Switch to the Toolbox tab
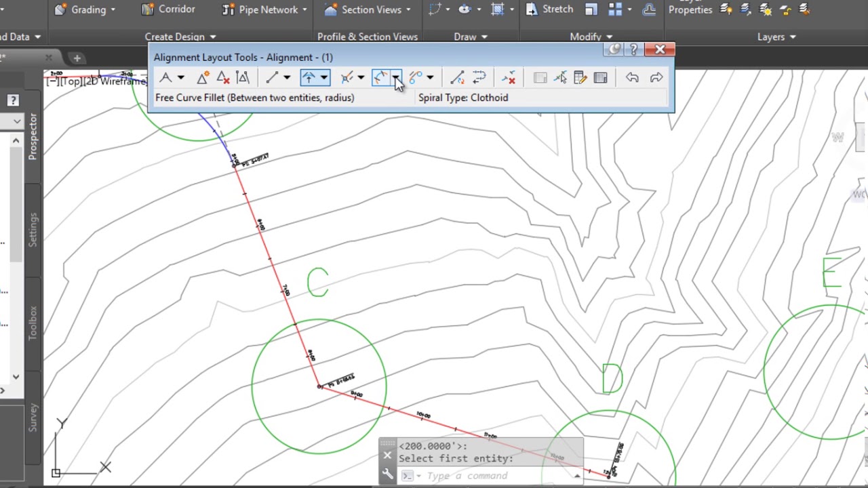The width and height of the screenshot is (868, 488). (x=33, y=323)
